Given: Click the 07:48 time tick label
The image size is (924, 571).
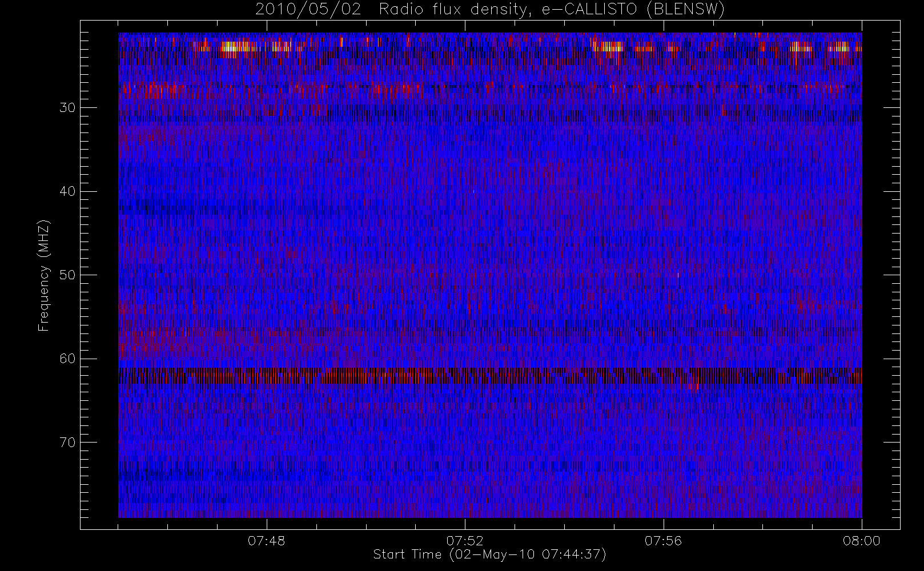Looking at the screenshot, I should (x=266, y=541).
